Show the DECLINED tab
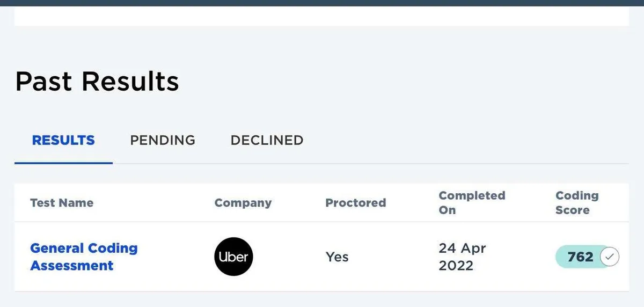This screenshot has width=644, height=307. pyautogui.click(x=267, y=141)
